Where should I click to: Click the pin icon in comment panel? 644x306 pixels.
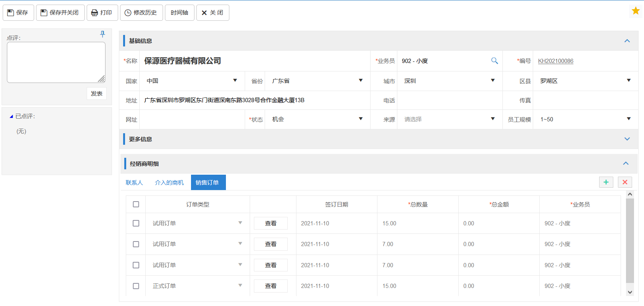pyautogui.click(x=102, y=34)
